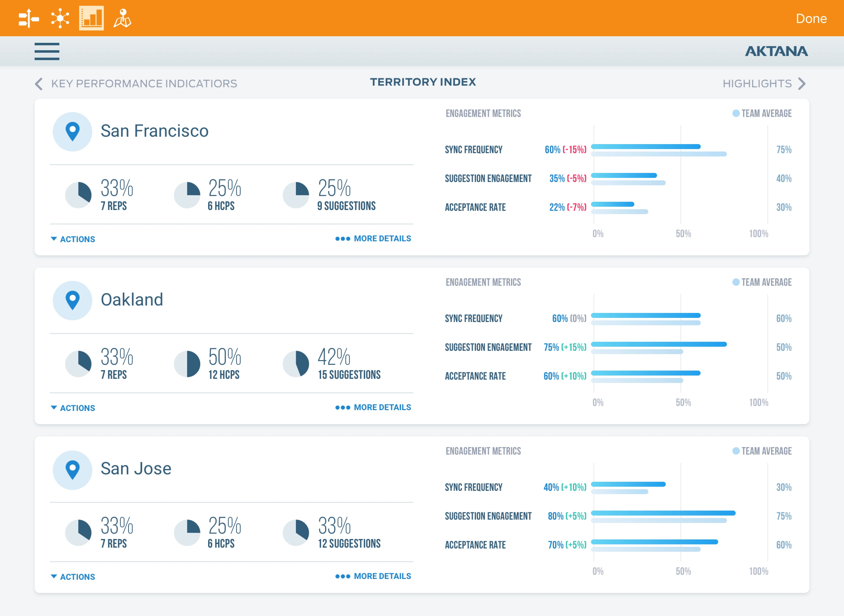Open the hamburger menu
Viewport: 844px width, 616px height.
click(47, 51)
